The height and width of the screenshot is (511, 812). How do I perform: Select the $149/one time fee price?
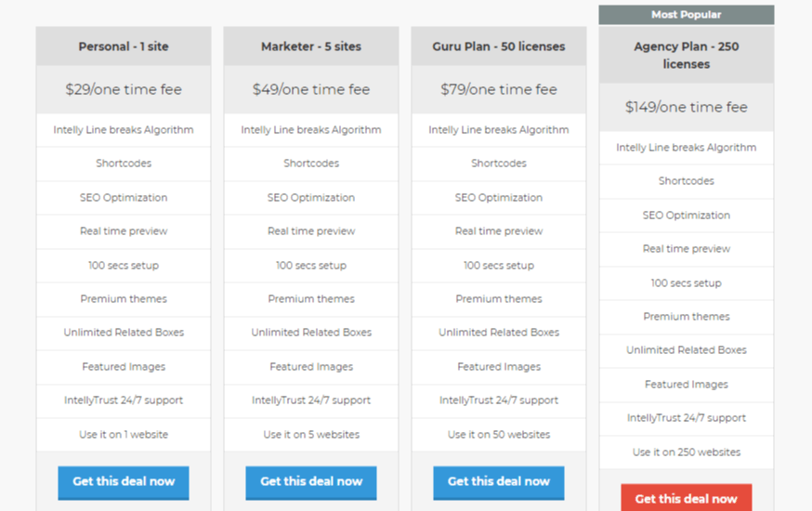coord(687,108)
